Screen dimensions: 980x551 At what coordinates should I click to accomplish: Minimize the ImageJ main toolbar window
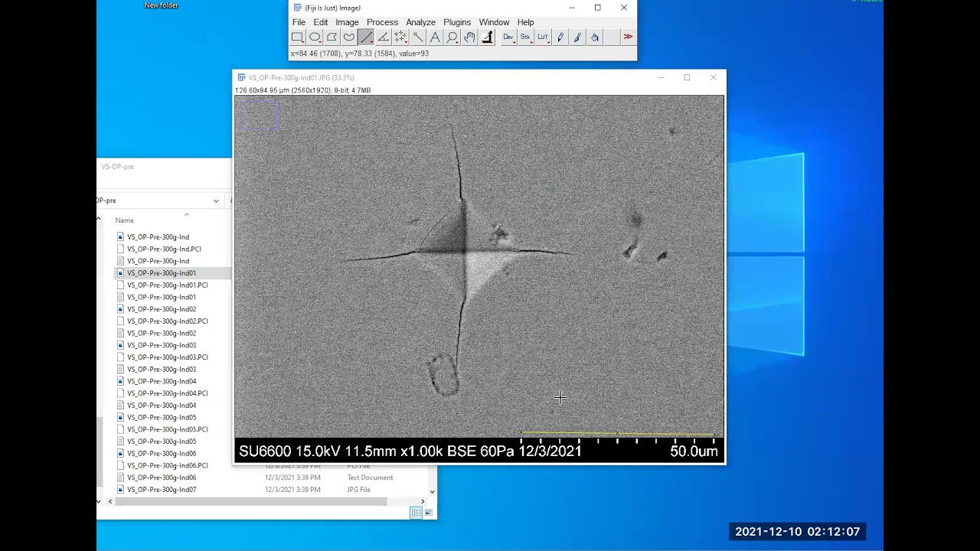pos(571,8)
